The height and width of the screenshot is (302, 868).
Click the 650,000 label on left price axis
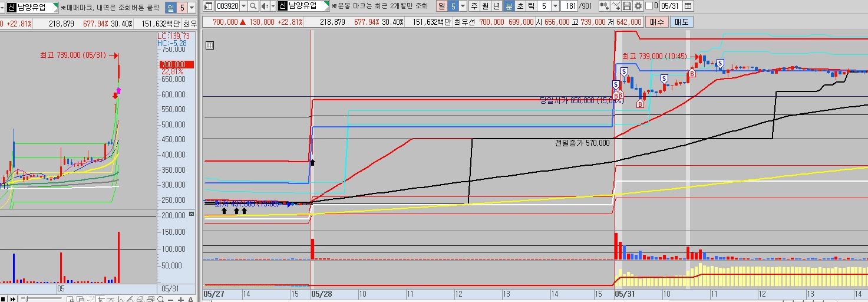(x=173, y=80)
